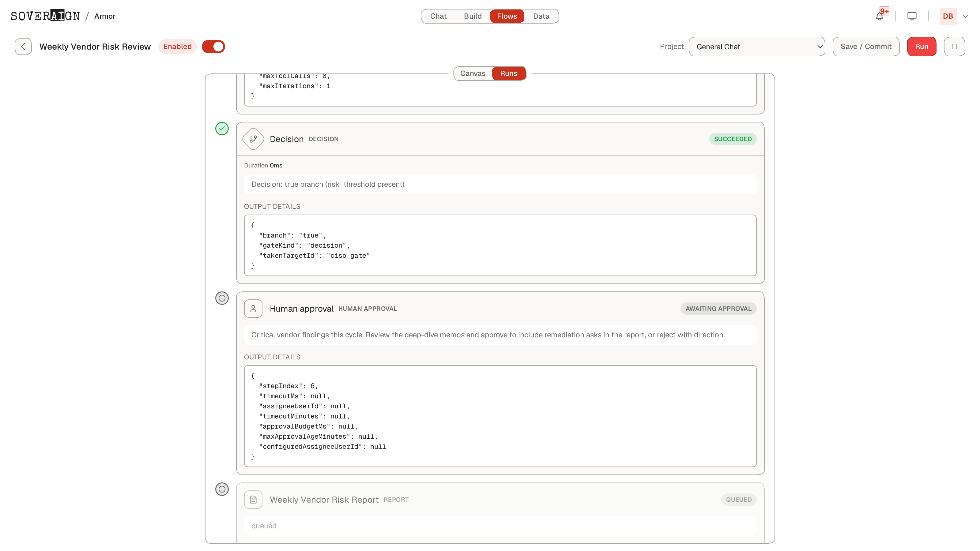This screenshot has width=980, height=551.
Task: Click the Duration 0ms text
Action: pyautogui.click(x=263, y=165)
